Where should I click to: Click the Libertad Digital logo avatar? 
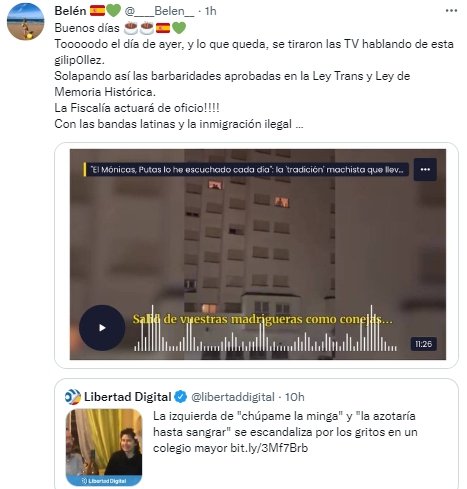point(73,397)
